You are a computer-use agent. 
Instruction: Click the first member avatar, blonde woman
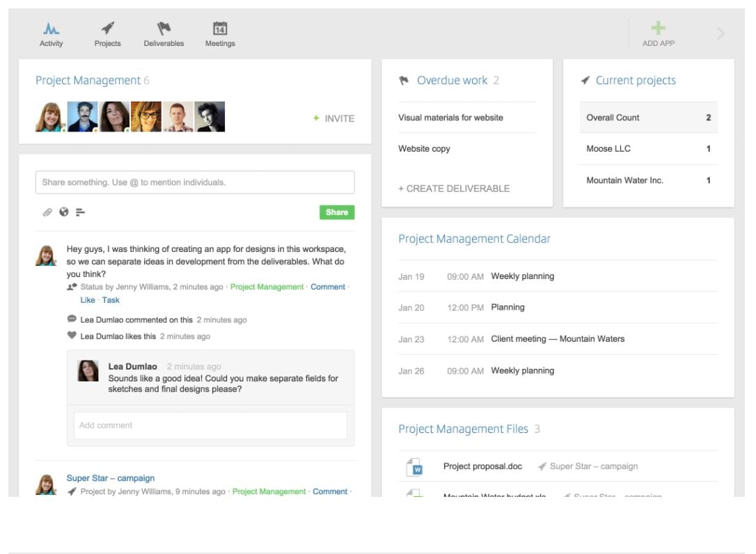51,117
